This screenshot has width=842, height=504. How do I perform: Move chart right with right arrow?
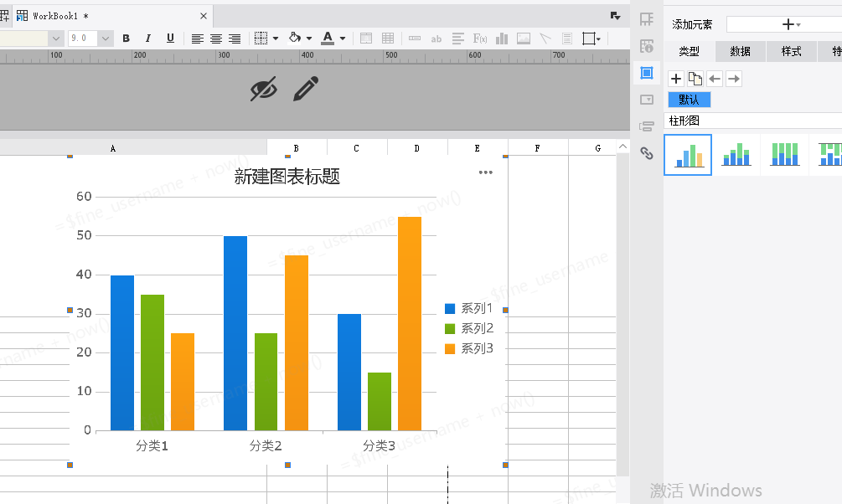(x=734, y=79)
